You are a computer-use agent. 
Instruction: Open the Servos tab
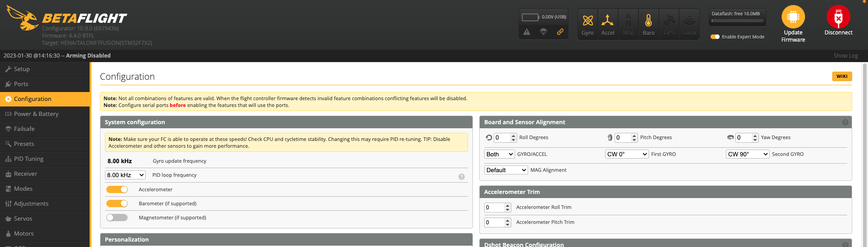[x=45, y=218]
